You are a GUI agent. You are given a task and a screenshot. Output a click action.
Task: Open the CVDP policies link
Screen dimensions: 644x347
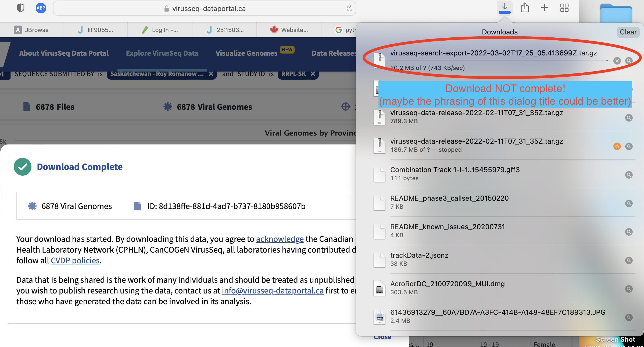[75, 260]
